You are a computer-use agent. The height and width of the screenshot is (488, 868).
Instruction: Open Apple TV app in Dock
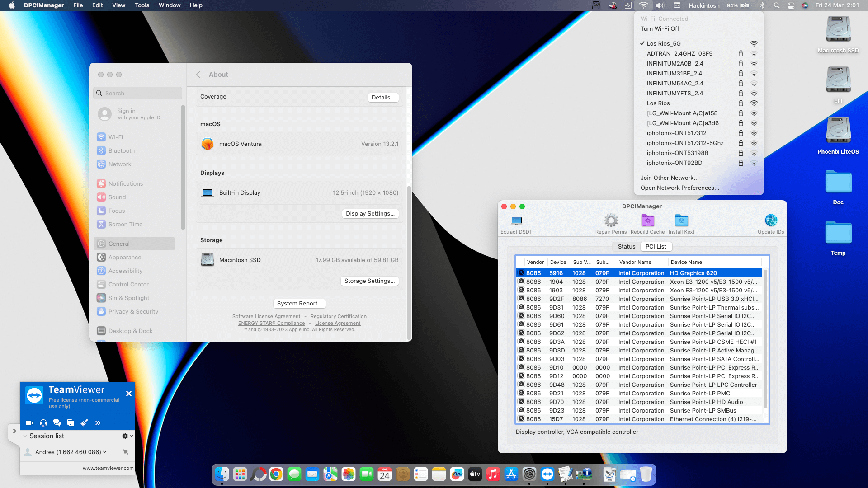[475, 474]
